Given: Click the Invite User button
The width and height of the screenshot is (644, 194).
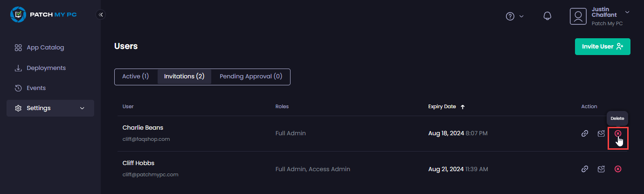Looking at the screenshot, I should coord(602,47).
